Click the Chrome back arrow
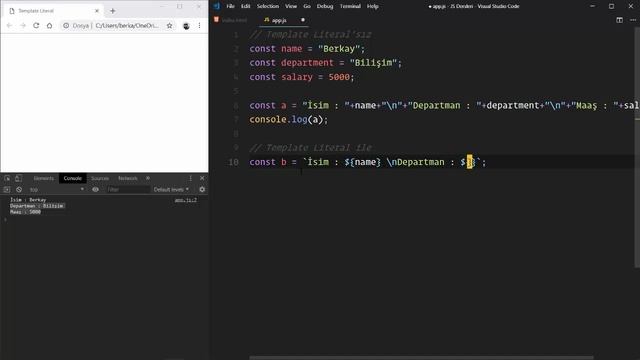 (9, 25)
